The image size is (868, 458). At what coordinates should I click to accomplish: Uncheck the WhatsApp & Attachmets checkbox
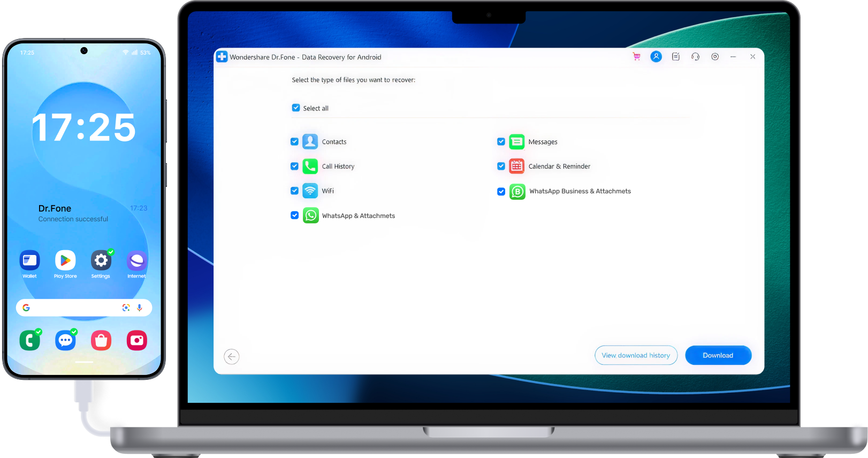[294, 215]
